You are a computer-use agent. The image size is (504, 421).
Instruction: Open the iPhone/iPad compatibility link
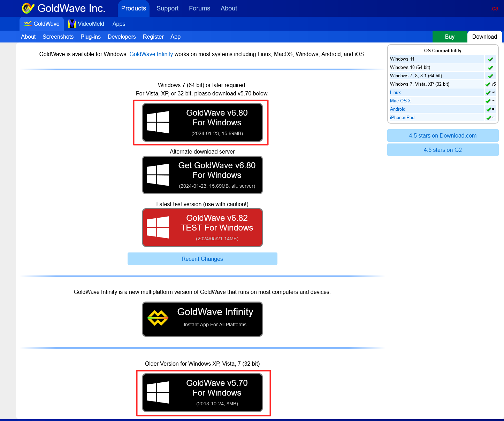[x=402, y=117]
